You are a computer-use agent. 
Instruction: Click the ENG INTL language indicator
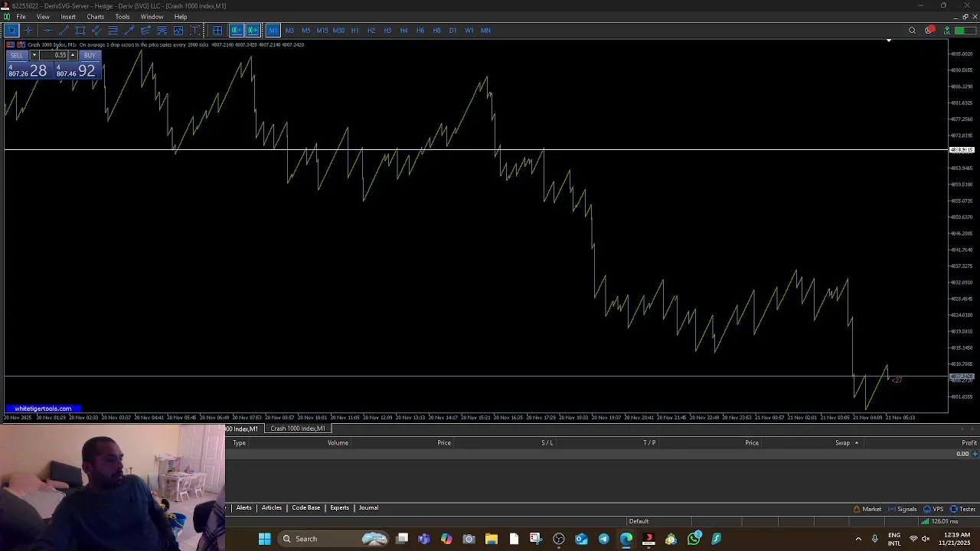click(x=894, y=539)
